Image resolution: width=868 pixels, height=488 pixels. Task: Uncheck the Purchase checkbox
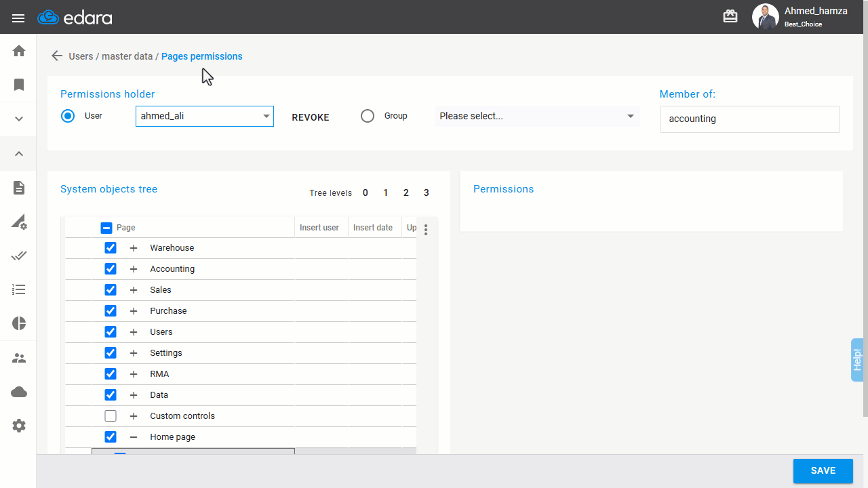tap(111, 311)
